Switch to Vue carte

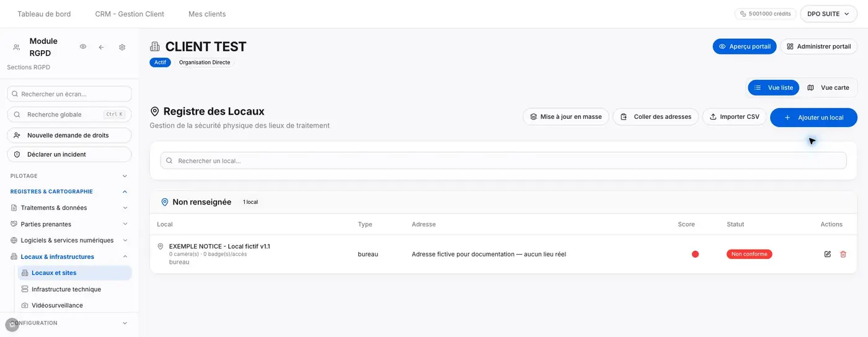coord(828,88)
